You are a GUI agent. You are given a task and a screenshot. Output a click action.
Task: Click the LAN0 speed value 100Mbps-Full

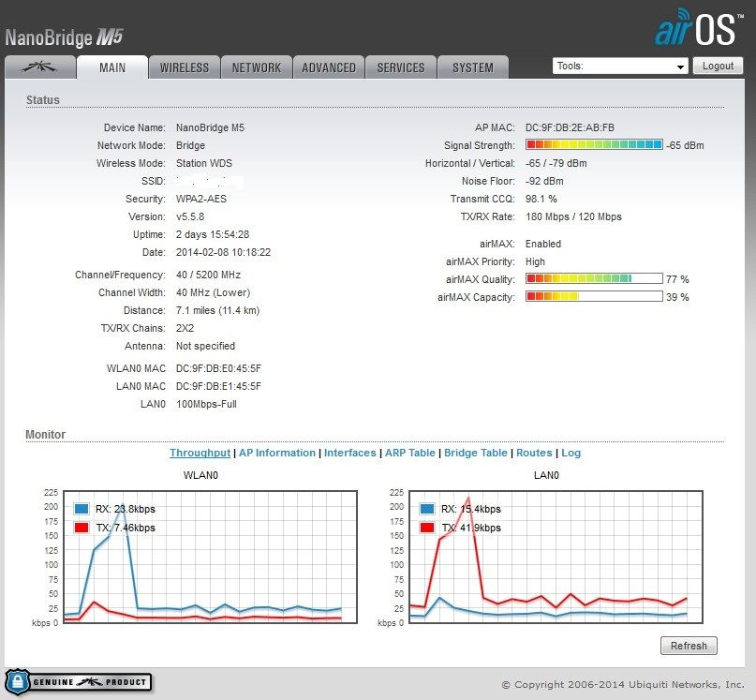pos(206,404)
